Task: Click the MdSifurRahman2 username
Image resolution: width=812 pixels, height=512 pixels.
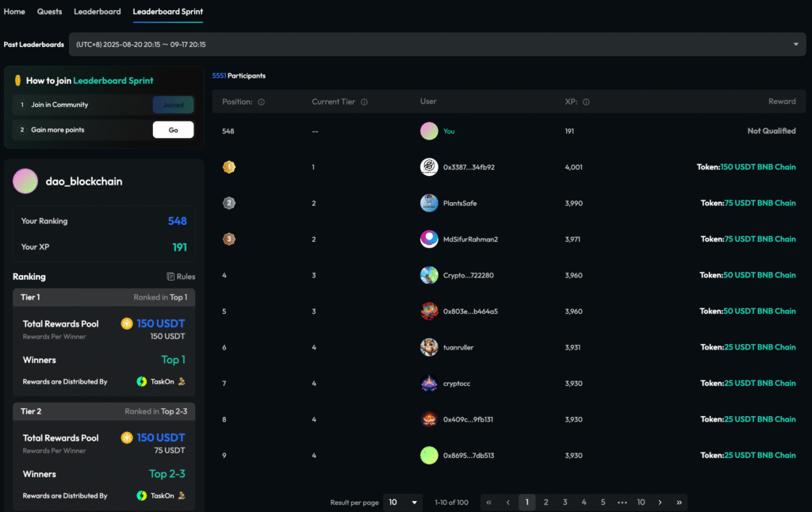Action: click(x=471, y=239)
